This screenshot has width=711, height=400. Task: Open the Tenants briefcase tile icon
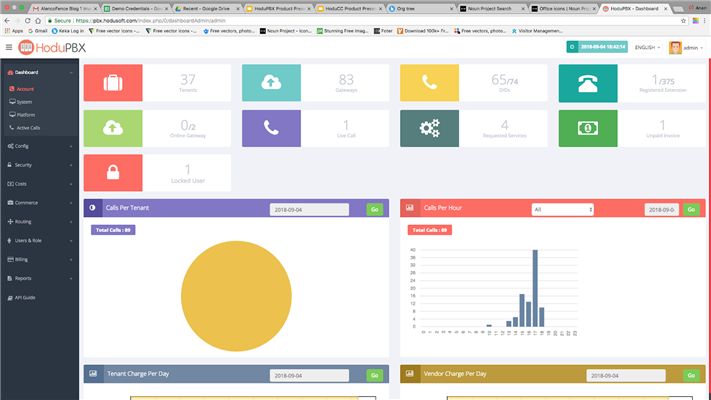click(x=113, y=83)
